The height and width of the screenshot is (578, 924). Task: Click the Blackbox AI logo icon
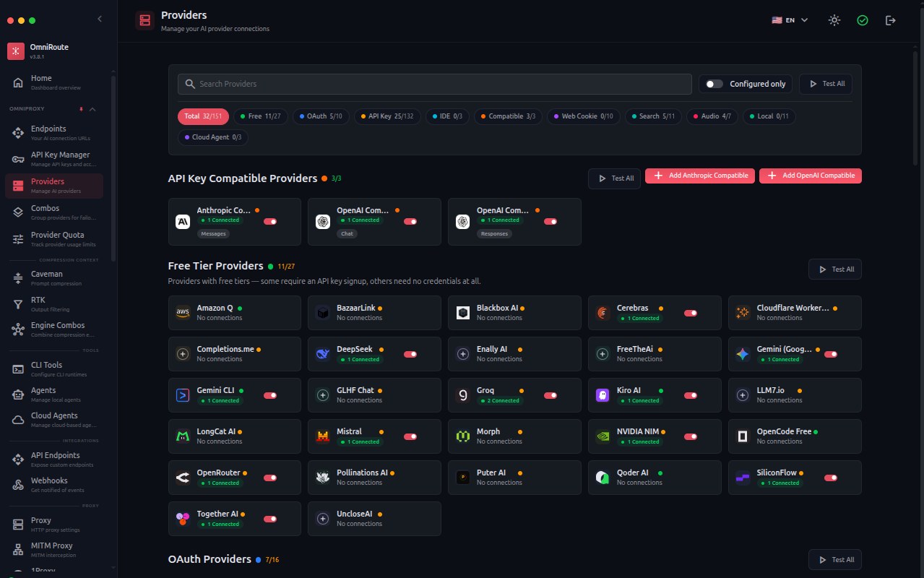[463, 313]
